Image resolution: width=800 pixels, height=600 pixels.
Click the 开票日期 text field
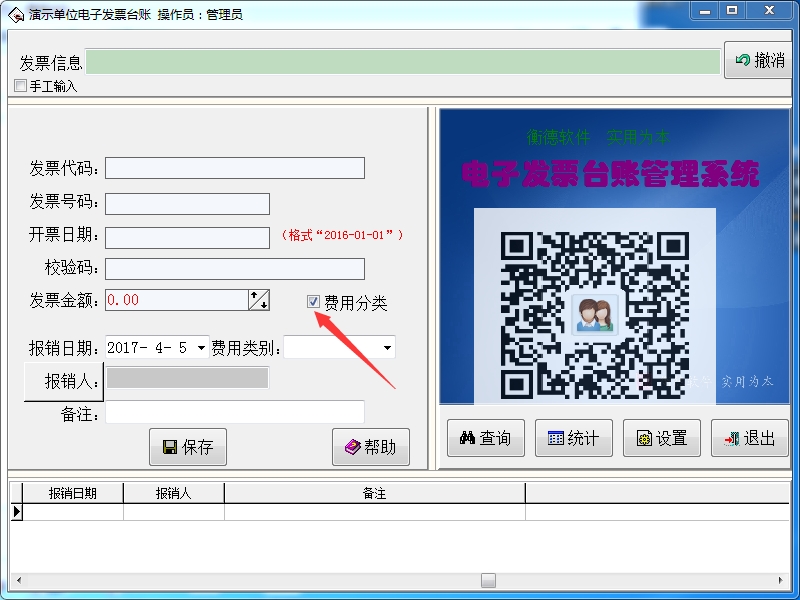(x=187, y=238)
